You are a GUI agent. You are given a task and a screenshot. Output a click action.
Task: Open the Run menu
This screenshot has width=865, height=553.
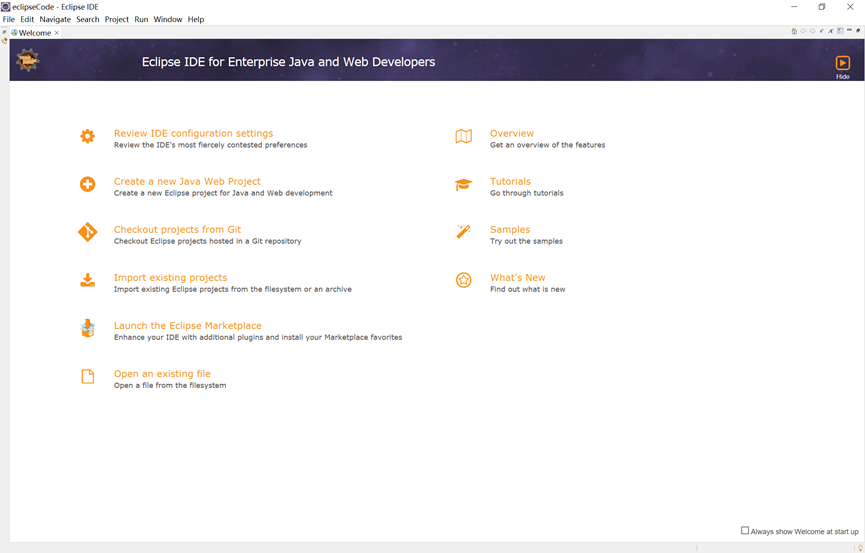pos(141,19)
